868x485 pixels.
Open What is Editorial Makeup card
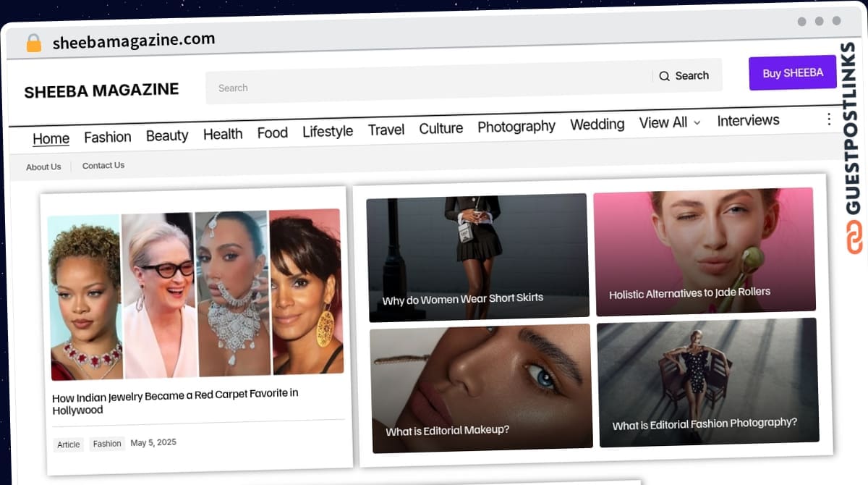481,389
